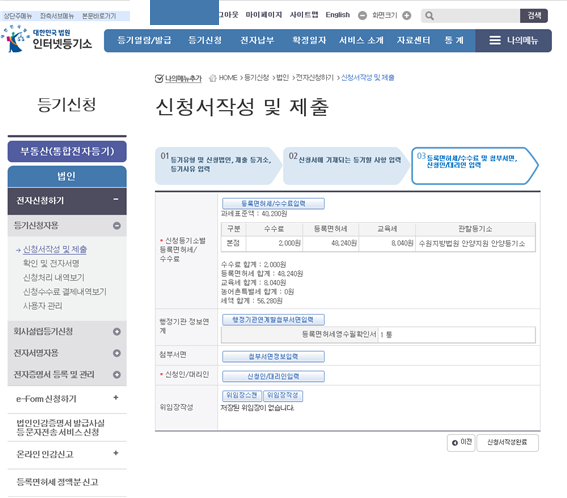Click the 마이페이지 top link
The height and width of the screenshot is (498, 567).
coord(264,15)
